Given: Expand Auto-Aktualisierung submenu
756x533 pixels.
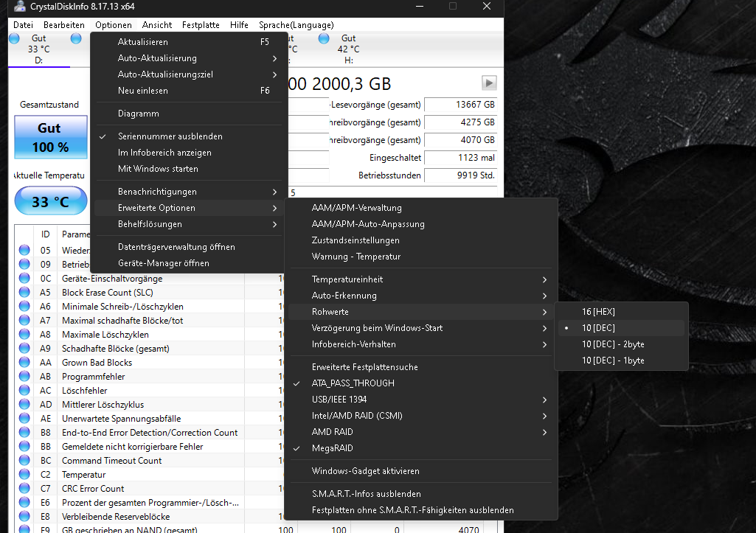Looking at the screenshot, I should click(189, 58).
